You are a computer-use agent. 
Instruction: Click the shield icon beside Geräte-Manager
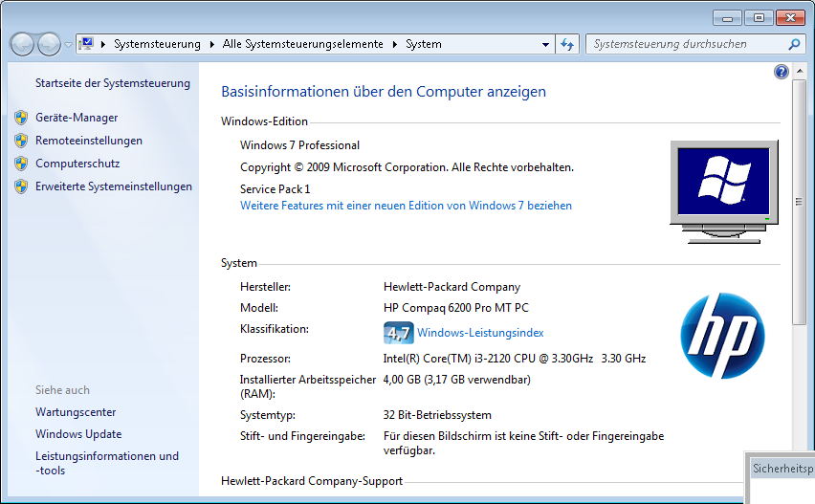[x=21, y=118]
